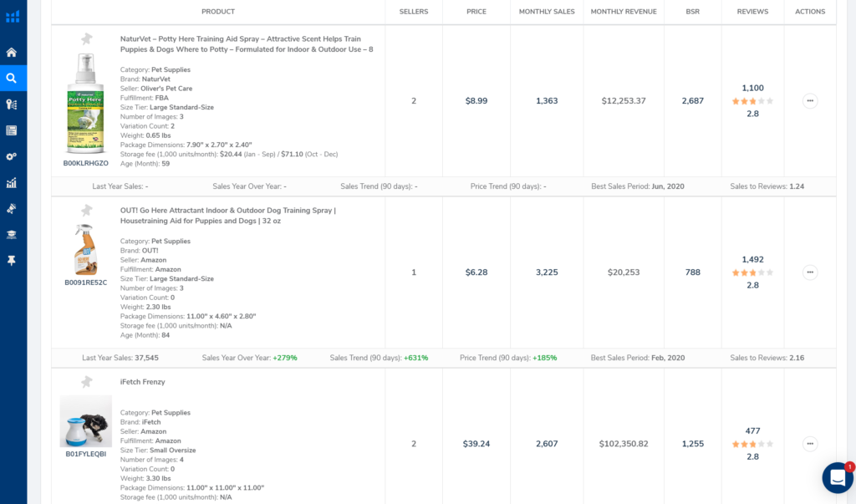
Task: Pin the OUT! Go Here Attractant product
Action: click(x=87, y=211)
